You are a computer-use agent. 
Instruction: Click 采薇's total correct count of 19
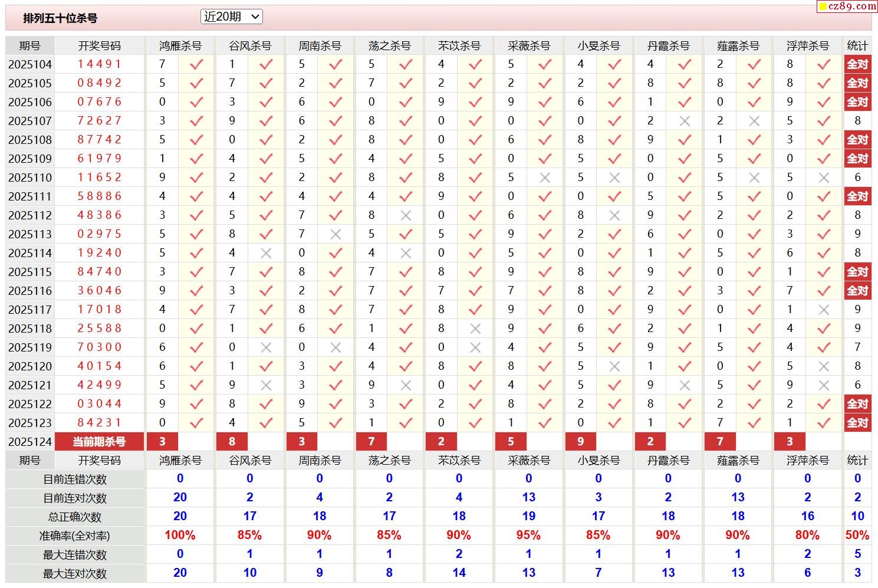528,517
